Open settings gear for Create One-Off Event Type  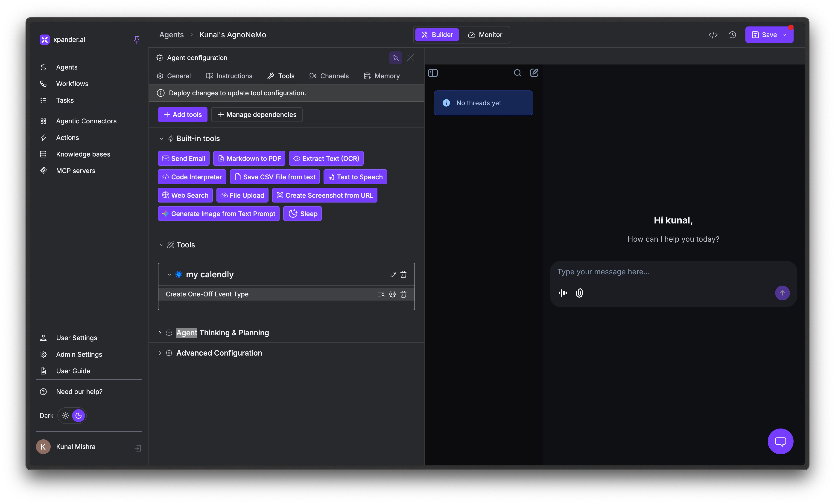click(x=392, y=294)
